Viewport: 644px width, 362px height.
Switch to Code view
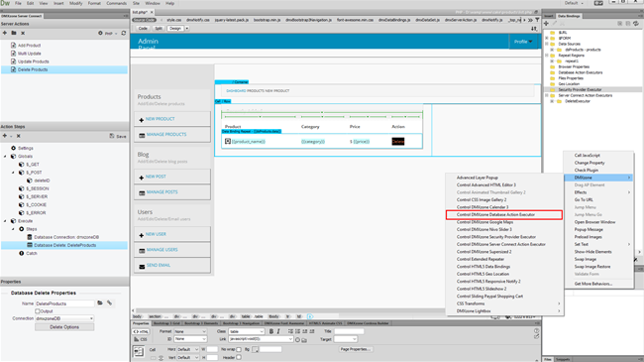(143, 29)
